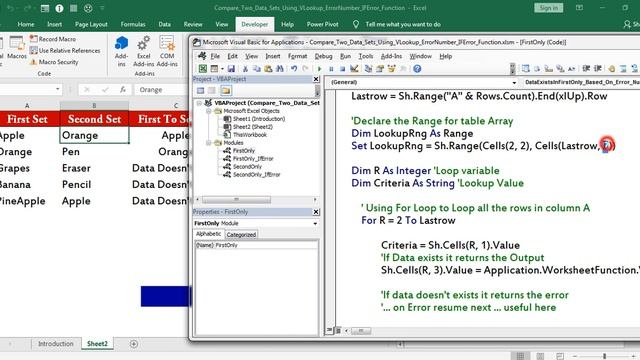Viewport: 640px width, 360px height.
Task: Click the Second Set header cell
Action: (x=94, y=119)
